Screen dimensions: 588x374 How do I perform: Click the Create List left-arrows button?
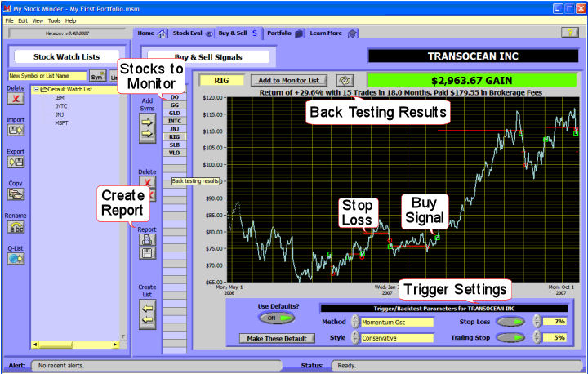point(147,314)
